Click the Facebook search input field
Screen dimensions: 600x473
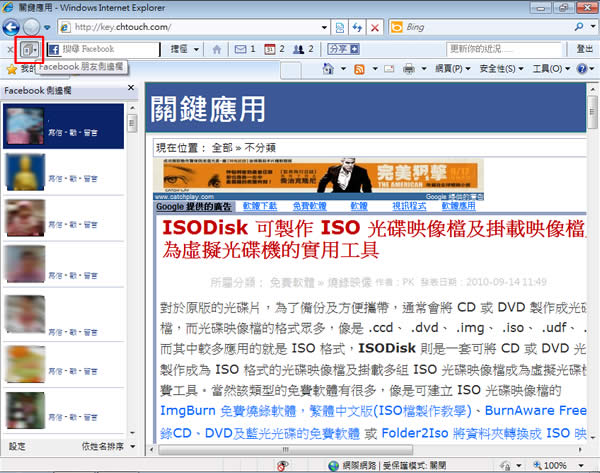108,49
